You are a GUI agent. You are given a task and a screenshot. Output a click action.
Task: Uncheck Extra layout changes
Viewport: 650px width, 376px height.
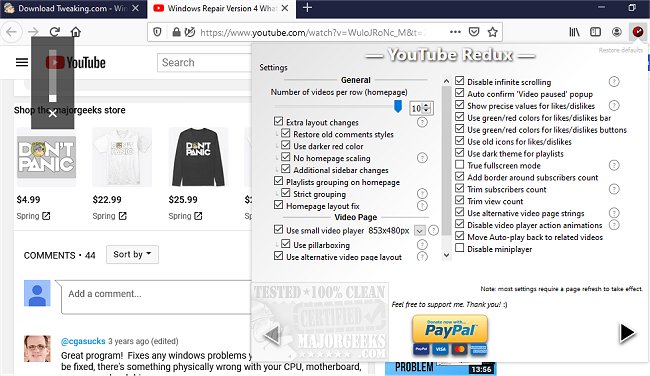tap(278, 121)
